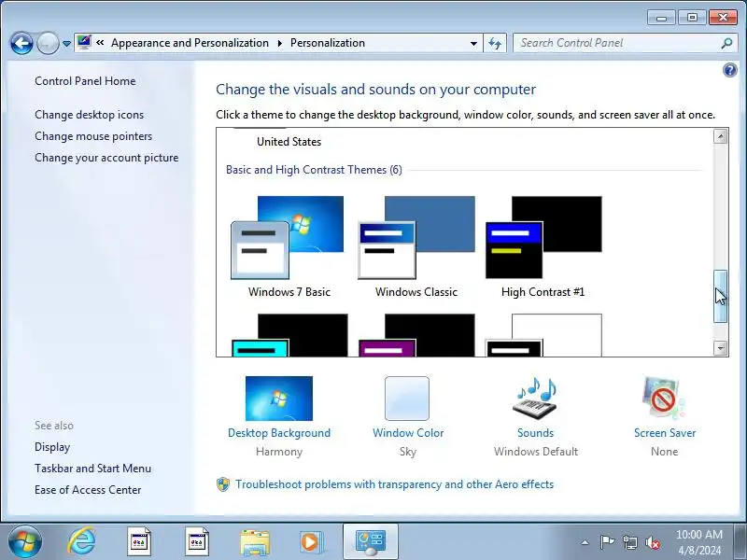Open Taskbar and Start Menu link
This screenshot has height=560, width=747.
pyautogui.click(x=92, y=469)
